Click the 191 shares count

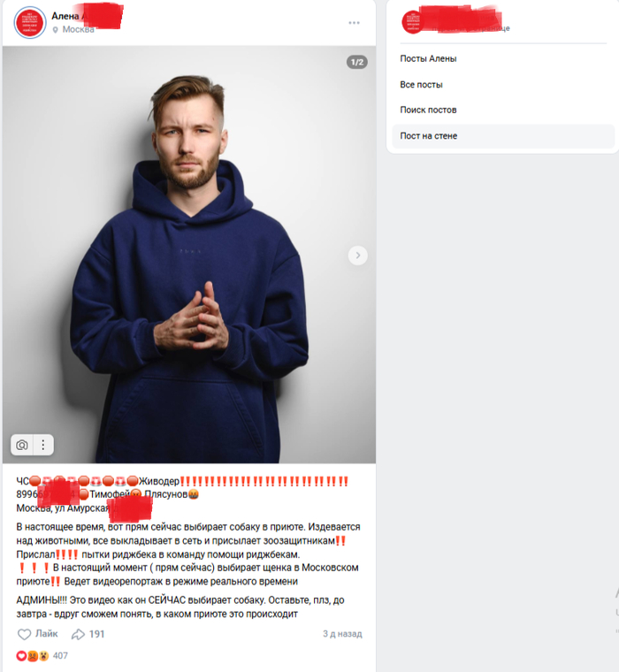tap(97, 634)
